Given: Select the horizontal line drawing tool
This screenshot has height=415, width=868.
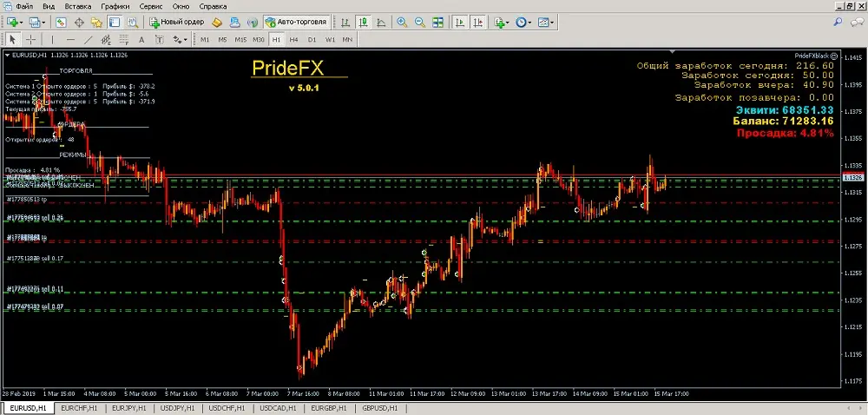Looking at the screenshot, I should tap(71, 39).
